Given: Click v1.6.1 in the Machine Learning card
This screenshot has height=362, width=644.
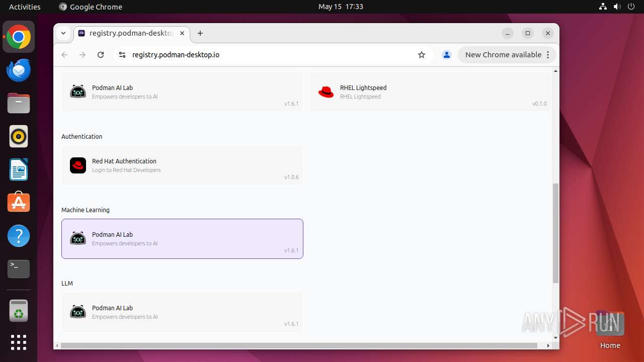Looking at the screenshot, I should [x=291, y=250].
